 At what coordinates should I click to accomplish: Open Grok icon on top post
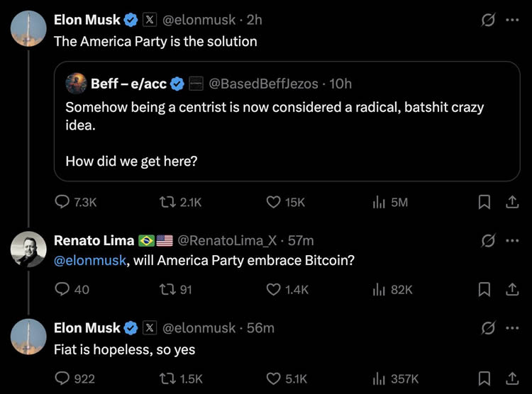pyautogui.click(x=487, y=20)
